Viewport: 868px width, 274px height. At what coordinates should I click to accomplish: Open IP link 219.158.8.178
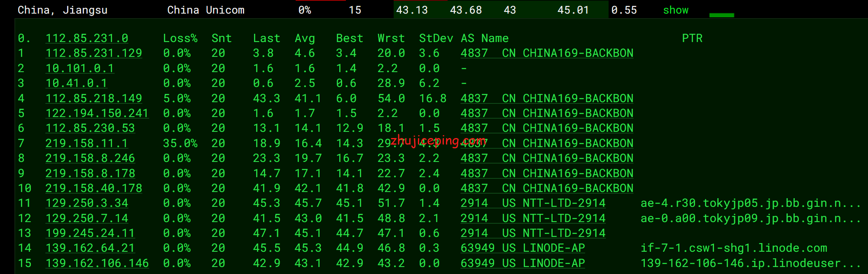pos(90,173)
